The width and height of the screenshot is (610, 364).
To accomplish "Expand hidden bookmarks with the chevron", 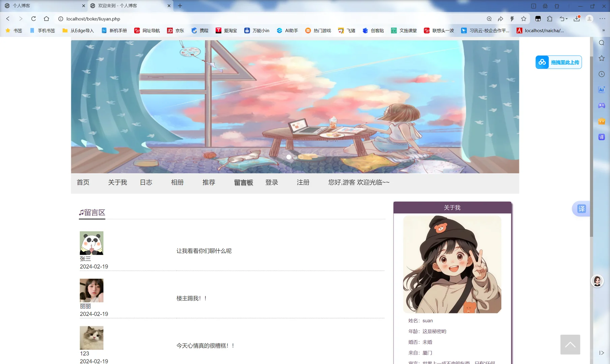I will coord(604,30).
